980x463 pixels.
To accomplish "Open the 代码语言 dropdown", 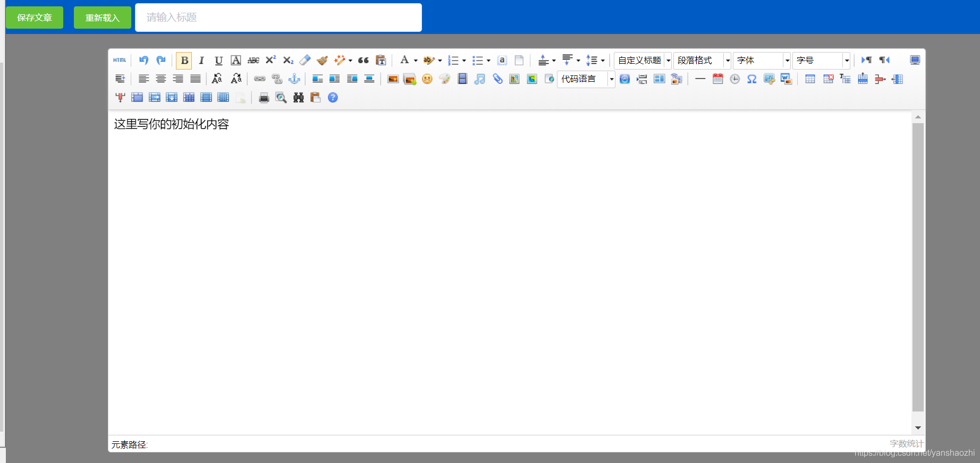I will click(x=586, y=79).
